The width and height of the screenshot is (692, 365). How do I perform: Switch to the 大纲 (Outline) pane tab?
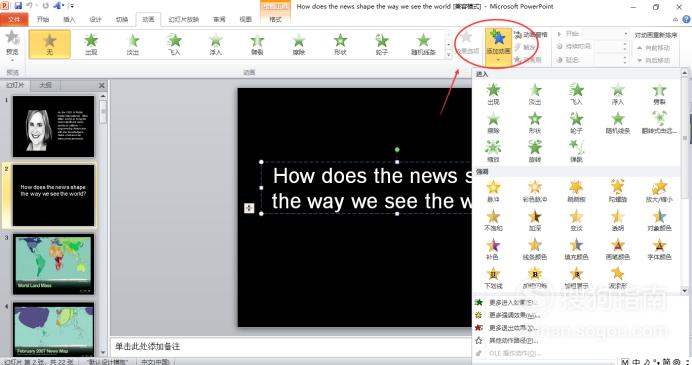46,85
